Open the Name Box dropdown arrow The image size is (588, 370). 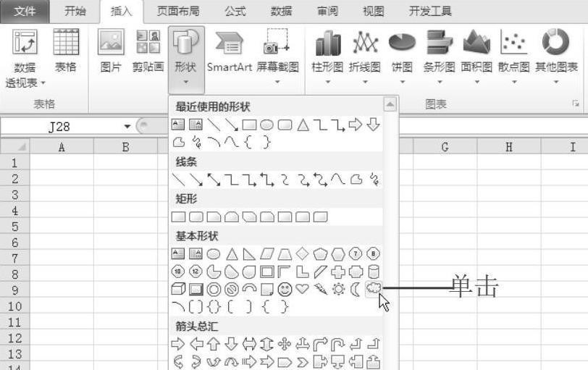[127, 126]
